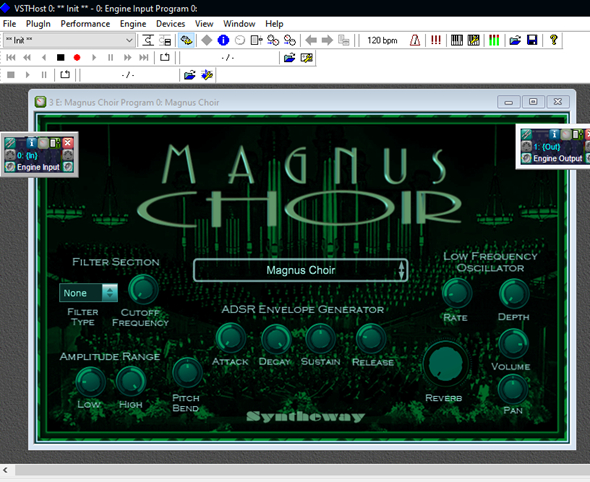Click the pause button in first player bar
Viewport: 590px width, 482px height.
click(110, 58)
